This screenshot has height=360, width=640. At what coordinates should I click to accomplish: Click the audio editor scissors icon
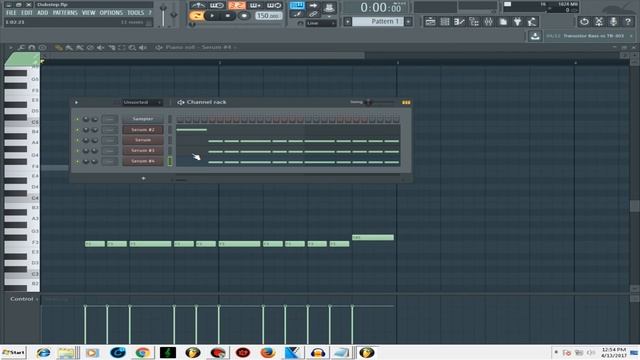[599, 22]
